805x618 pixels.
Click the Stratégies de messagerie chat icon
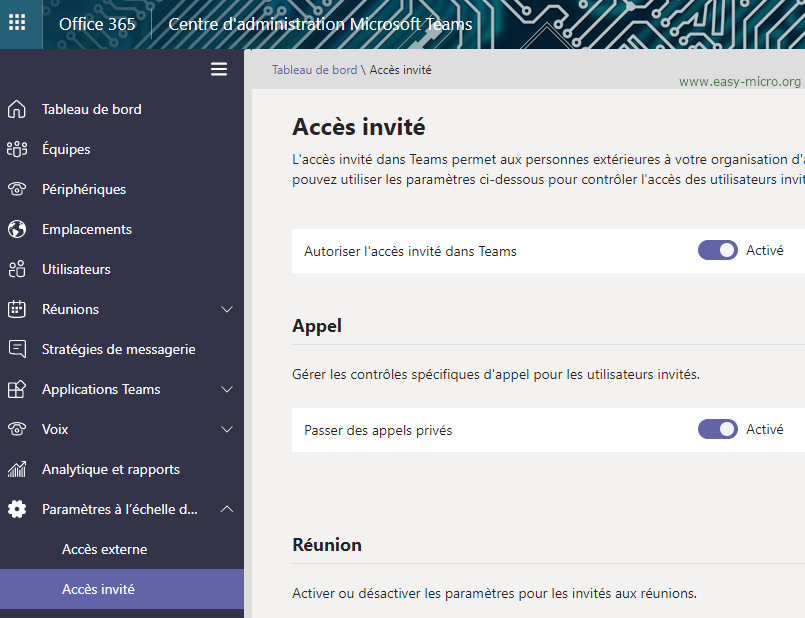(x=16, y=349)
